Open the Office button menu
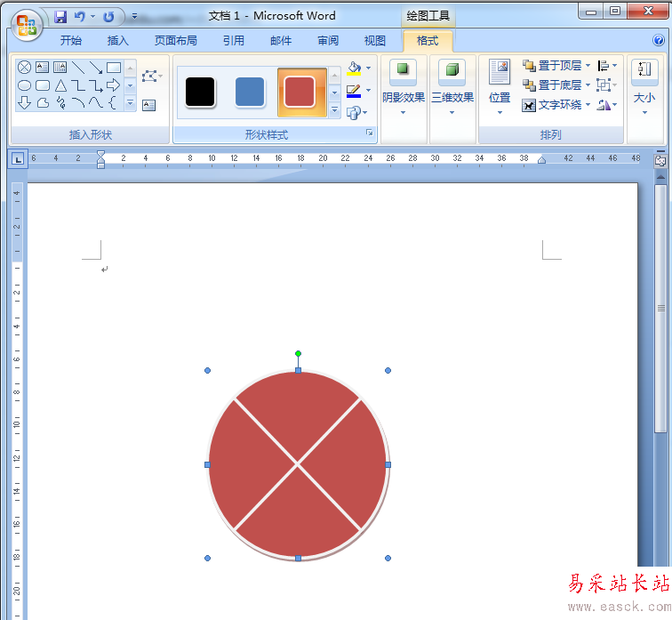 pos(27,25)
